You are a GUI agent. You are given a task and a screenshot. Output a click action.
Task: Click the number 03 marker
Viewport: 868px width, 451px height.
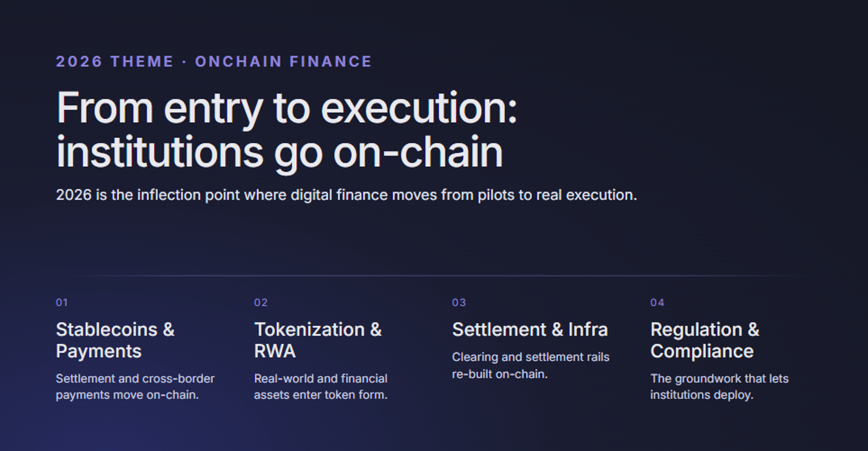point(459,302)
